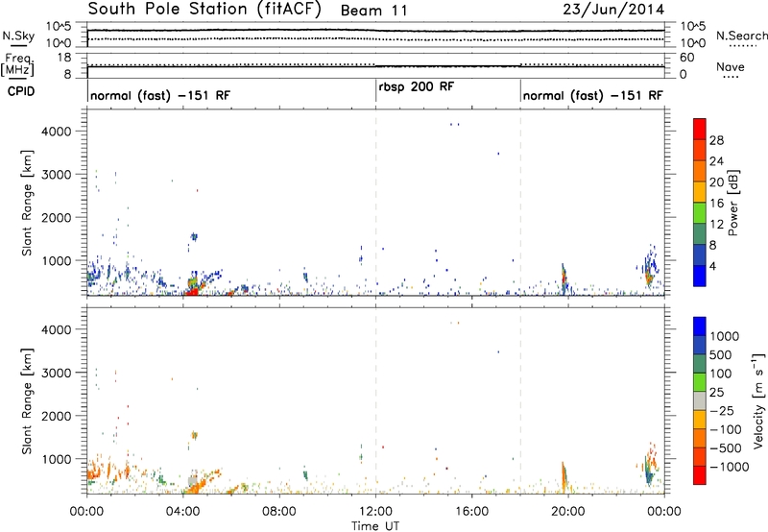Select the '12:00' time tick label

375,512
